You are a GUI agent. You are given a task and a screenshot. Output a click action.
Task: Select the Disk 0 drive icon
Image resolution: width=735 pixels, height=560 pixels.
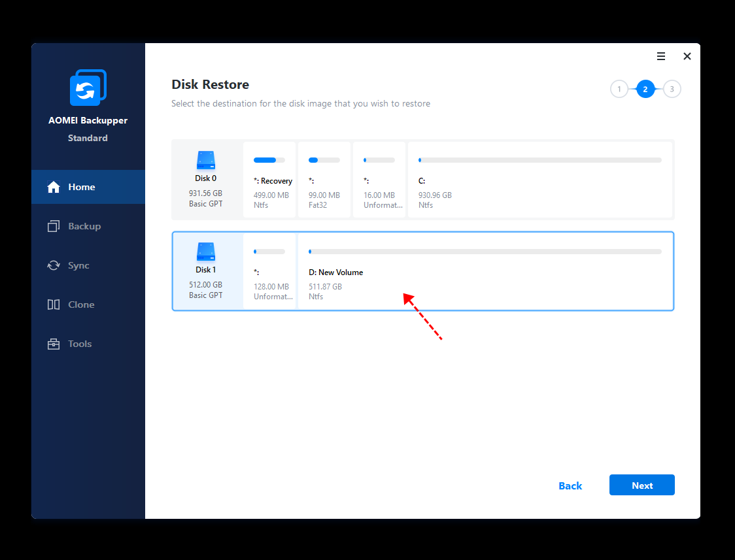click(205, 161)
